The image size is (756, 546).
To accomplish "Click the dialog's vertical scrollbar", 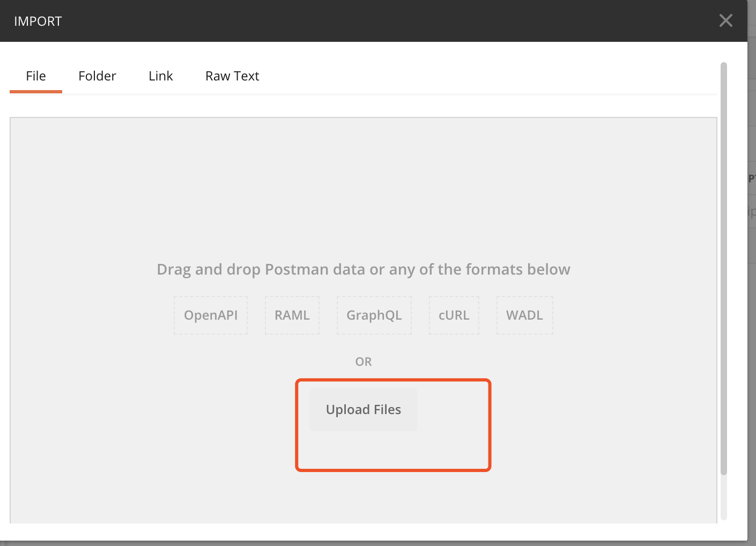I will pos(724,268).
